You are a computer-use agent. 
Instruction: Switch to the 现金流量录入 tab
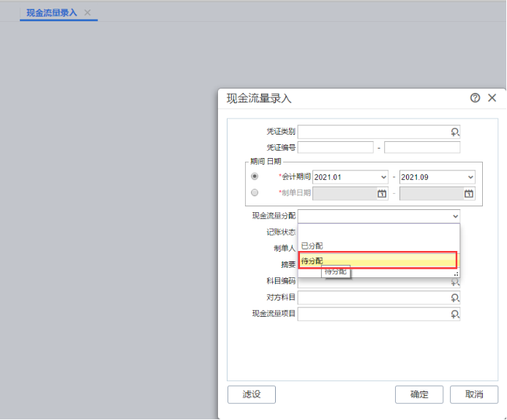(52, 12)
